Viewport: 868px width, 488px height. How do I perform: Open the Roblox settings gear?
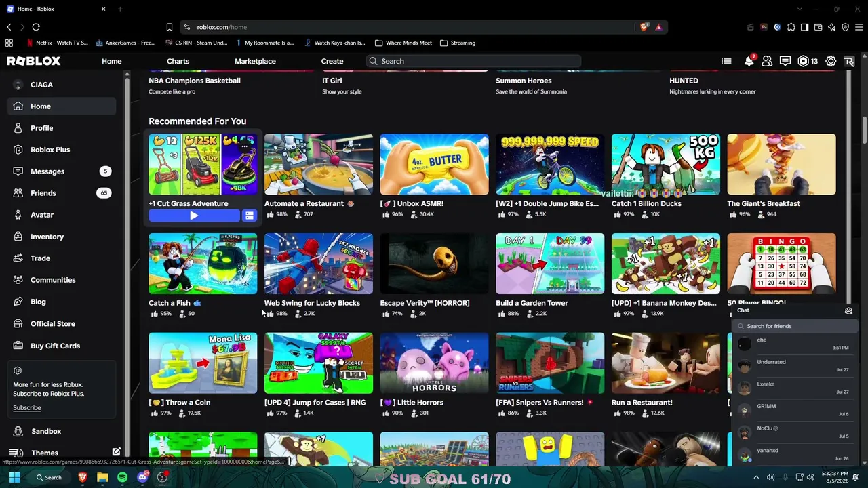831,61
